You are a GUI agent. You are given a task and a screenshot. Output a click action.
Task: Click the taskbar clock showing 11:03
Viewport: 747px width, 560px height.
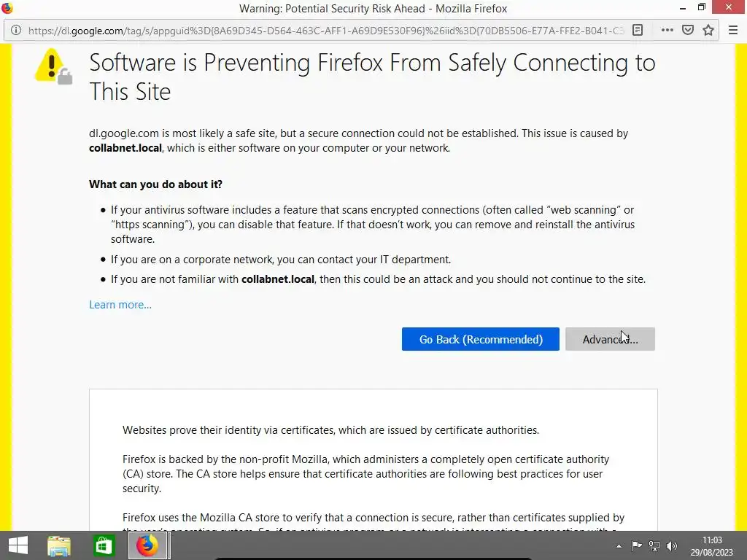point(713,545)
